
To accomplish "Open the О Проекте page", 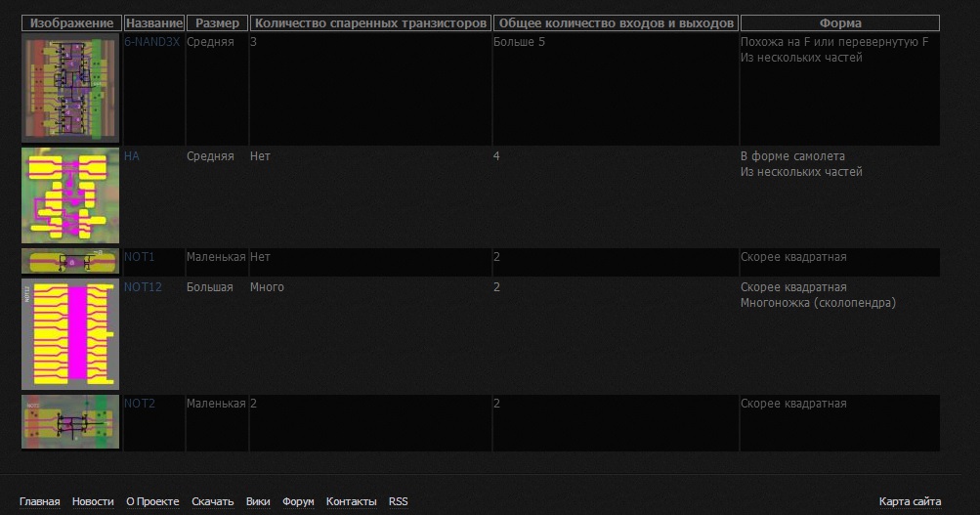I will click(x=152, y=501).
